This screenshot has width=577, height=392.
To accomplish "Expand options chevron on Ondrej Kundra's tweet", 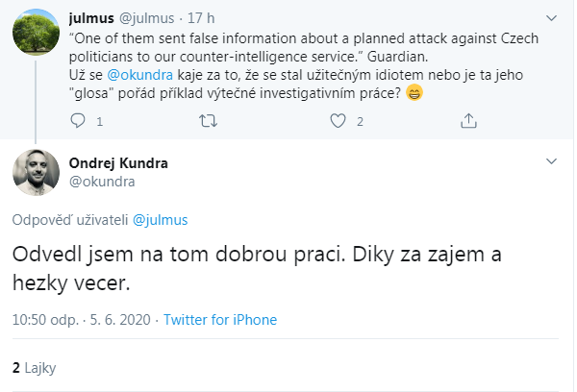I will [551, 159].
